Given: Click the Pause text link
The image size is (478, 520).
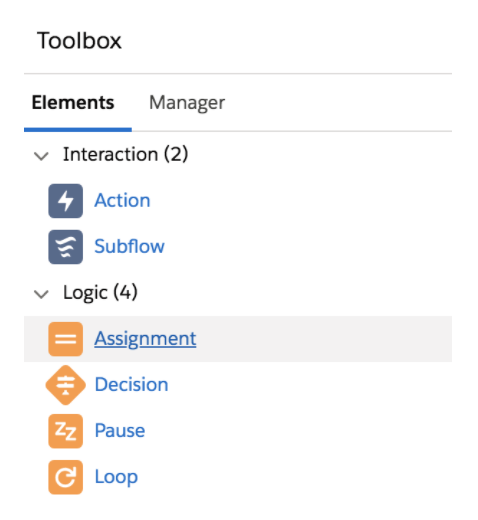Looking at the screenshot, I should point(120,430).
